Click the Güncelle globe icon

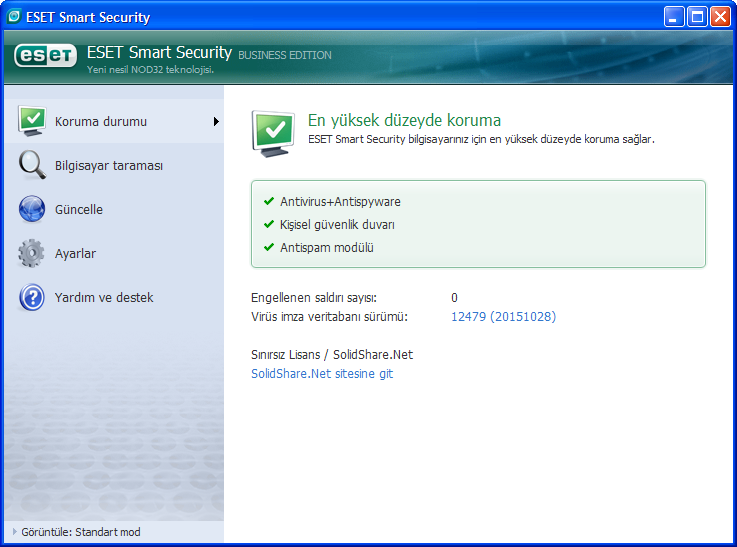tap(32, 209)
